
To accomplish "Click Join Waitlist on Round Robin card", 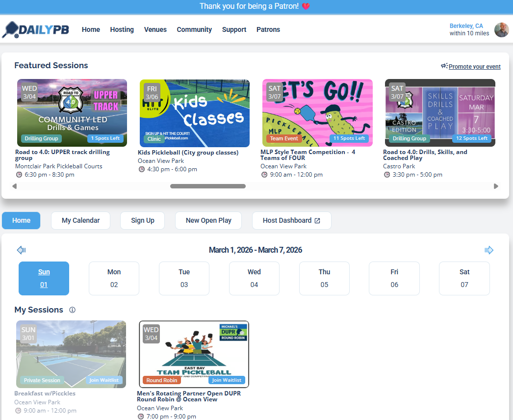I will pyautogui.click(x=227, y=380).
